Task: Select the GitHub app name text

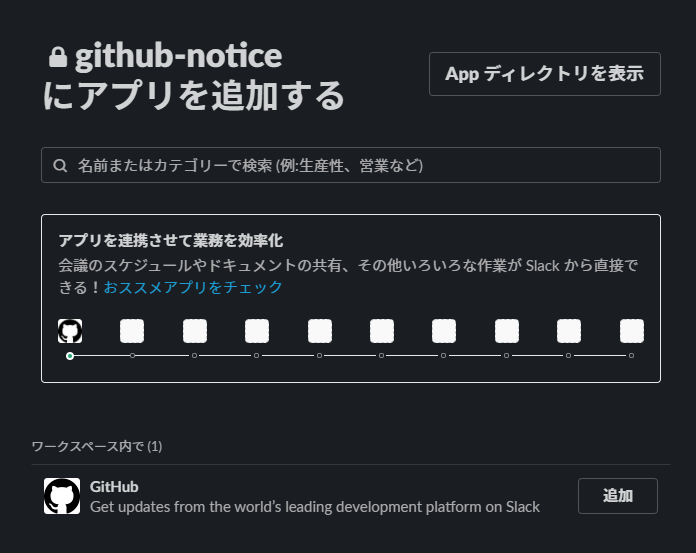Action: (x=114, y=487)
